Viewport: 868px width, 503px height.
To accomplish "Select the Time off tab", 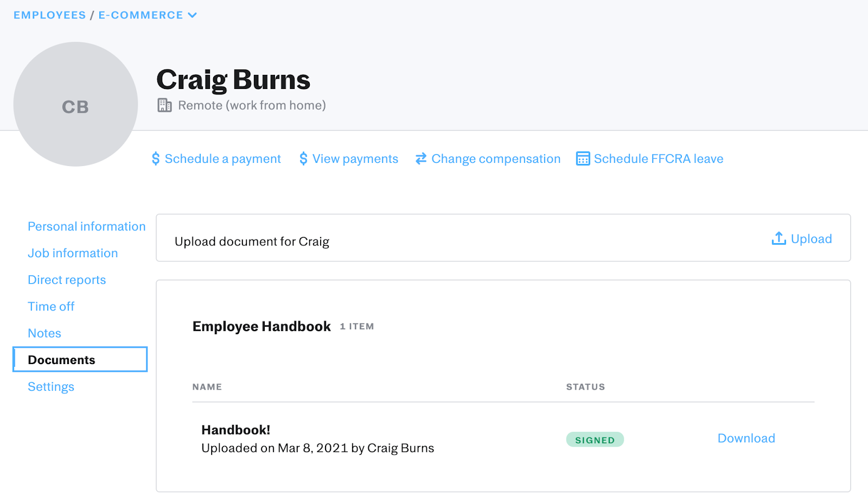I will [x=51, y=306].
